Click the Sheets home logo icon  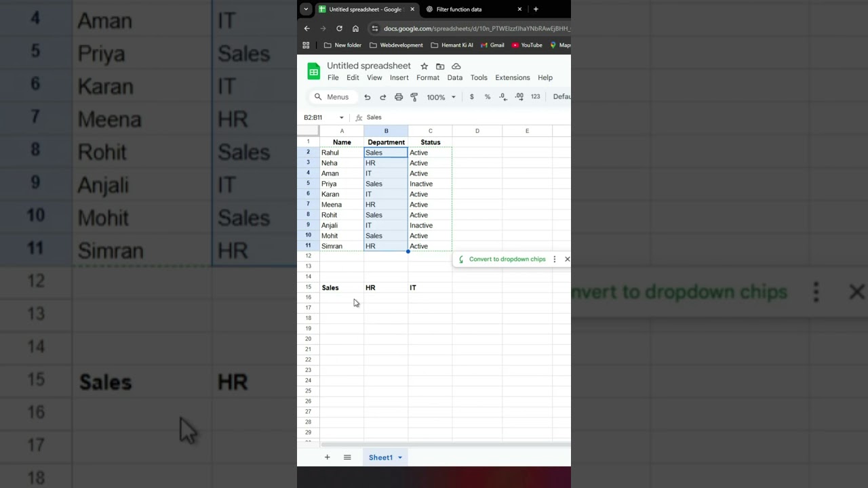click(313, 71)
